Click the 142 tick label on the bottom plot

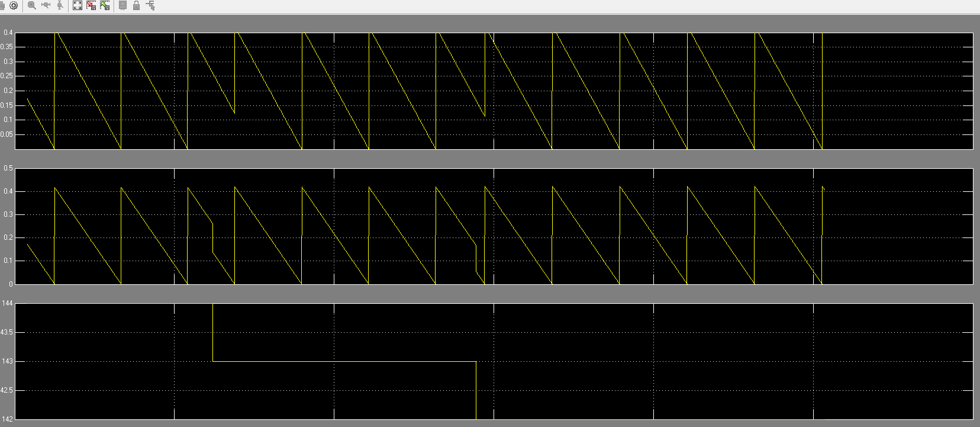click(x=7, y=419)
